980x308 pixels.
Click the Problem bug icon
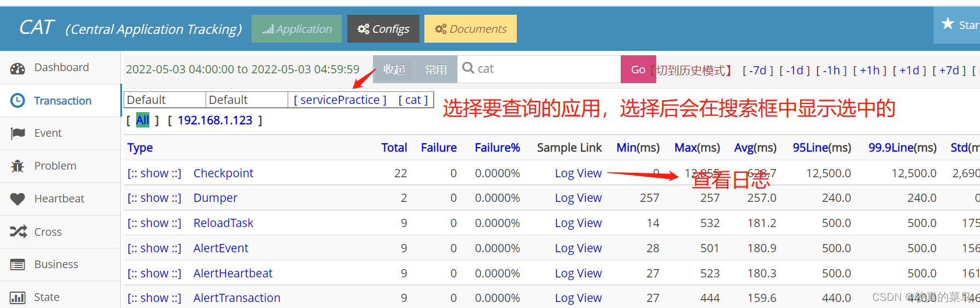(x=17, y=166)
